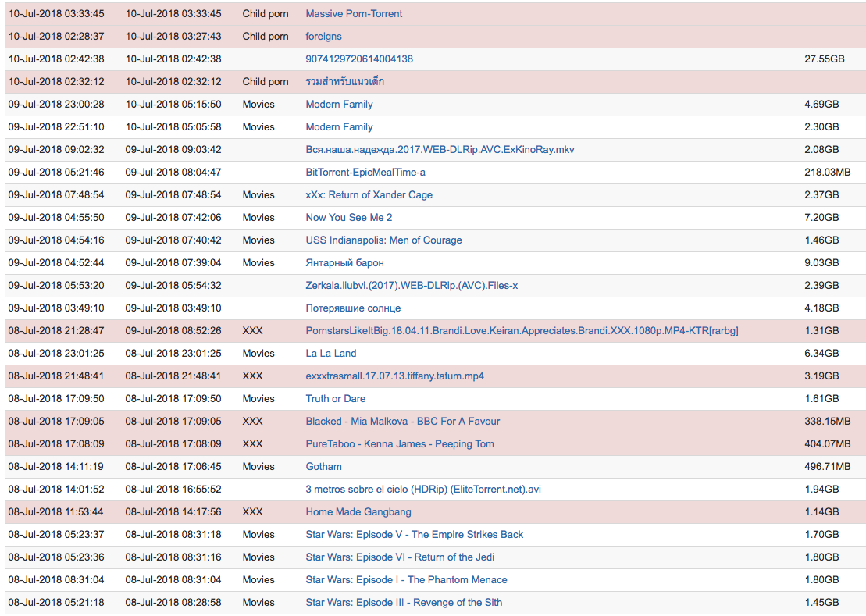Select Movies category in Янтарный барон row

point(258,263)
